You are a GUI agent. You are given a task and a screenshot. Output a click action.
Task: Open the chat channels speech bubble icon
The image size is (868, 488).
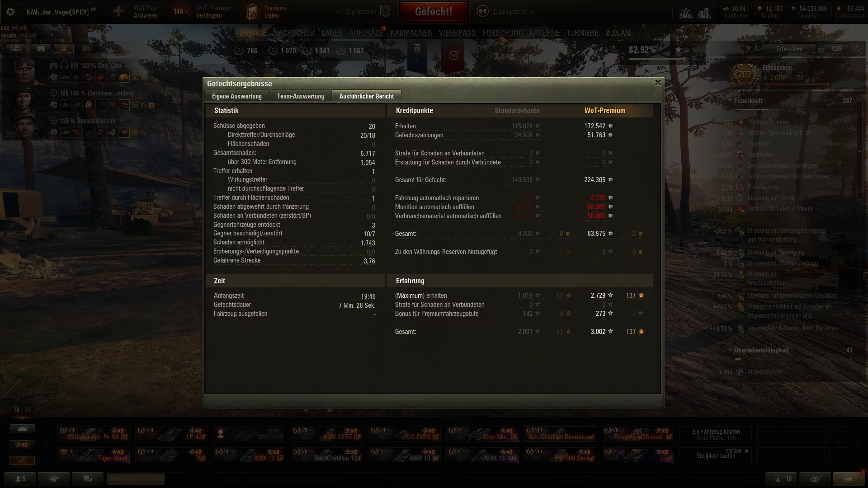(88, 479)
